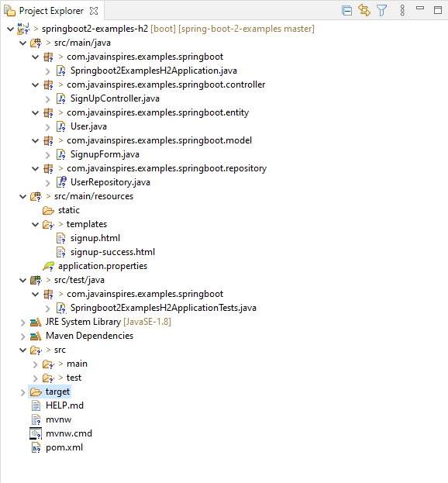Click the src/test/java folder icon
The height and width of the screenshot is (483, 448).
coord(36,280)
